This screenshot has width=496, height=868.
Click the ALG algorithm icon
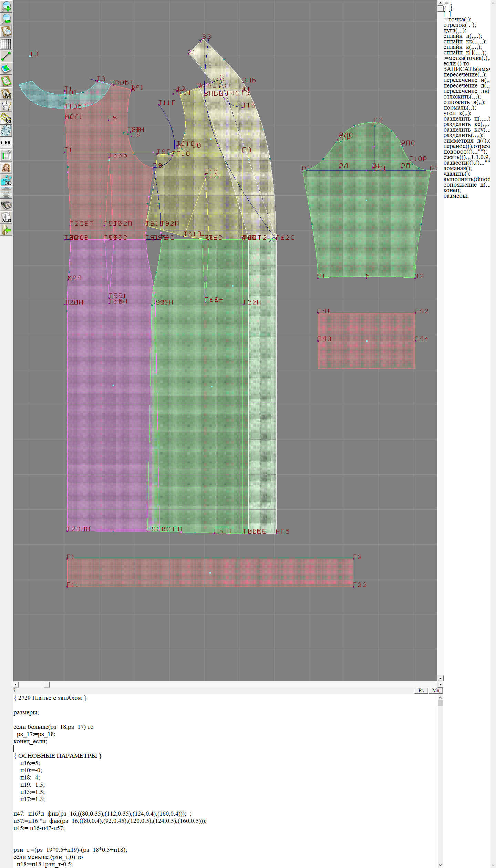(x=6, y=218)
